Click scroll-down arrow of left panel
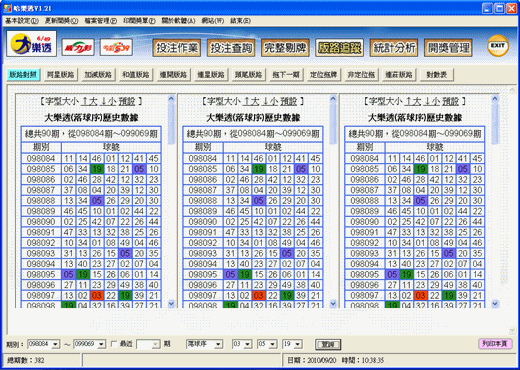 tap(171, 303)
